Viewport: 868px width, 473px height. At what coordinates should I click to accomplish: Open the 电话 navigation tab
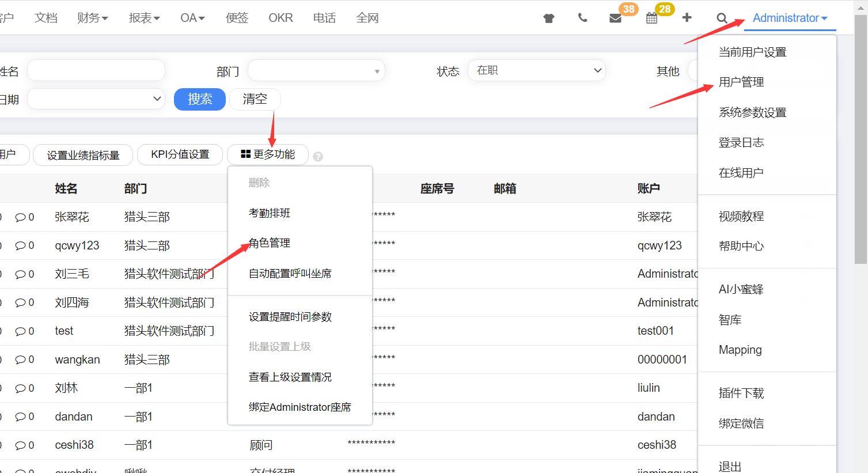tap(324, 18)
